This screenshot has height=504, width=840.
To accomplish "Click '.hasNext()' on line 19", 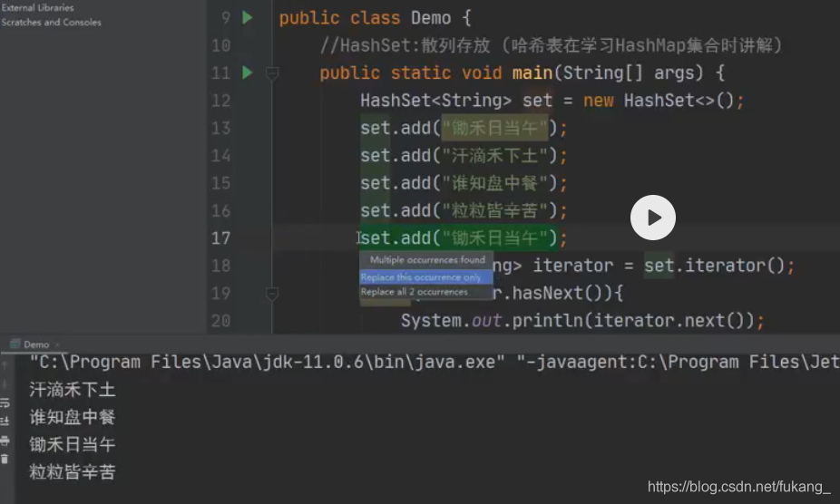I will [557, 294].
